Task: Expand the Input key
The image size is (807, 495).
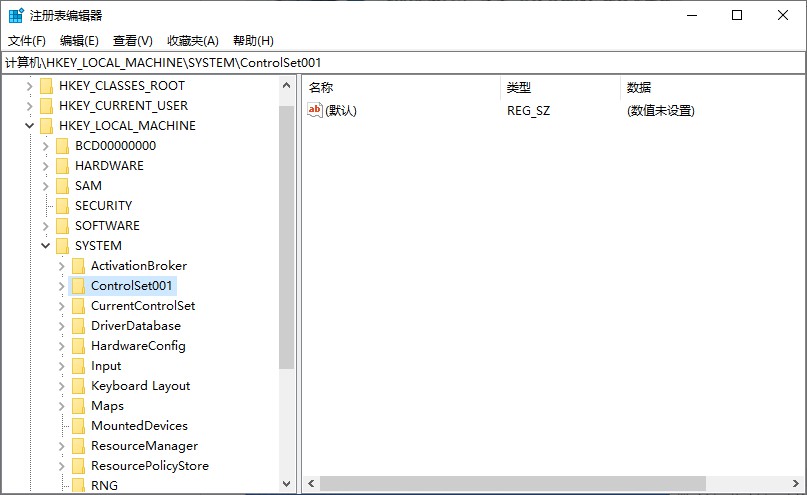Action: pyautogui.click(x=61, y=366)
